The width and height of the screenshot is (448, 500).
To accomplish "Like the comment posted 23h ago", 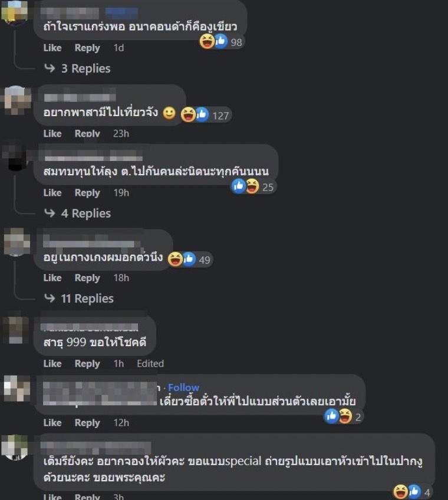I will pos(52,133).
